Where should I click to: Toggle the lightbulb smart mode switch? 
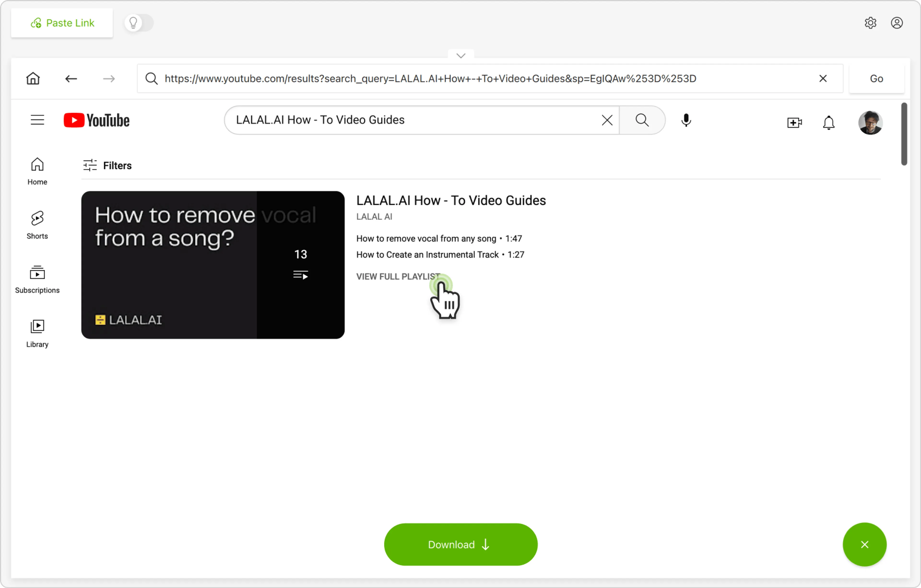click(x=139, y=23)
